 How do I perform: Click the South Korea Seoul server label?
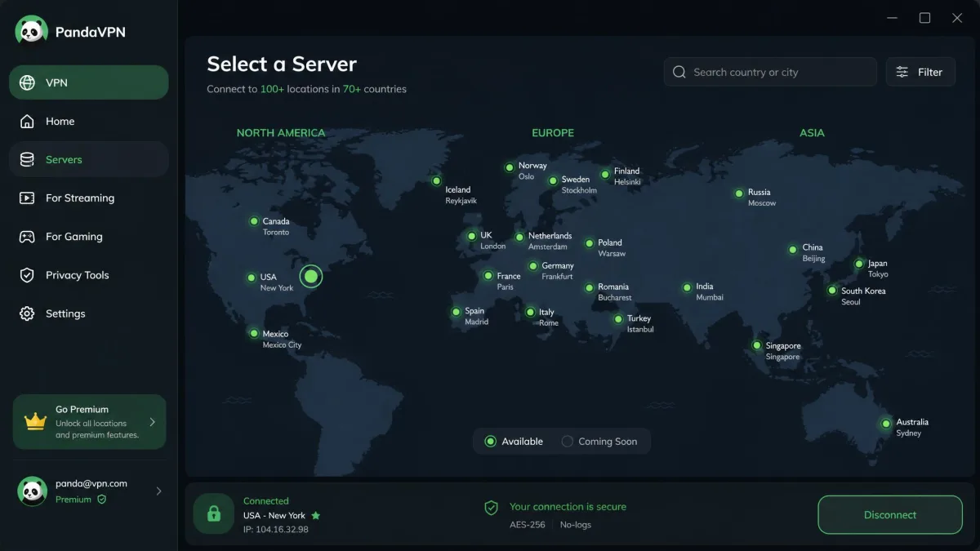(x=863, y=296)
